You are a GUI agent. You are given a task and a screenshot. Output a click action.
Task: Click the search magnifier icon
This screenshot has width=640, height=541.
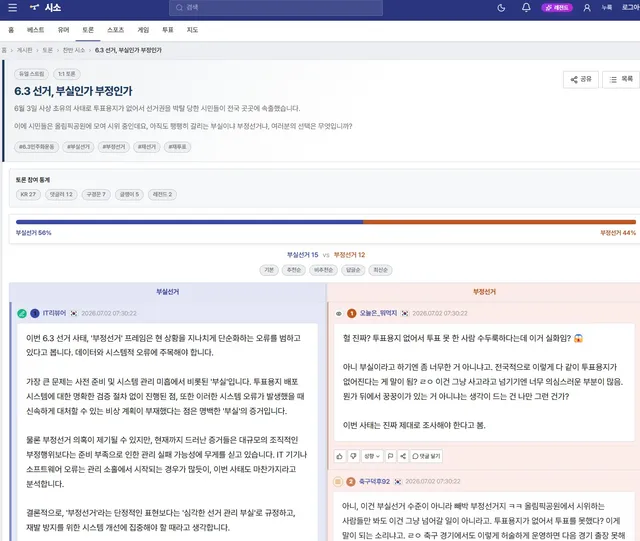[179, 7]
